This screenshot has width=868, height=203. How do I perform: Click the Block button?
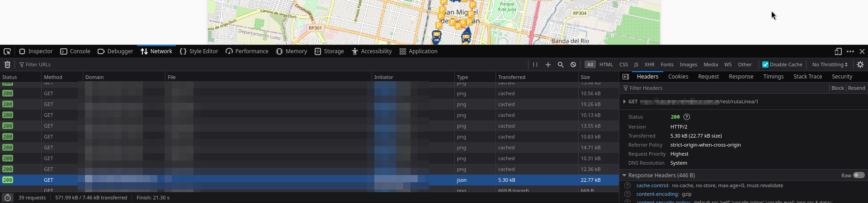coord(837,88)
